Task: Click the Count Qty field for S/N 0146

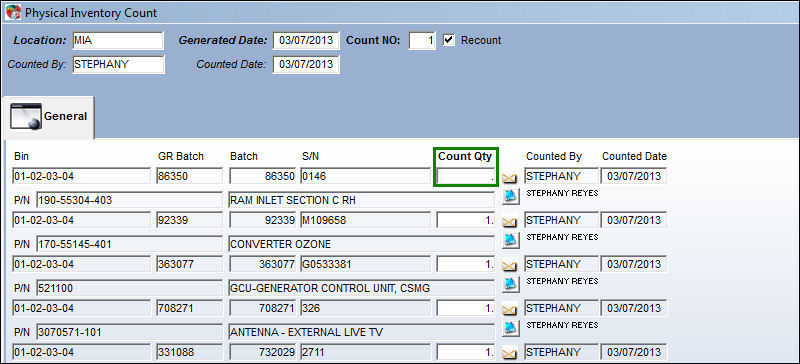Action: pyautogui.click(x=466, y=177)
